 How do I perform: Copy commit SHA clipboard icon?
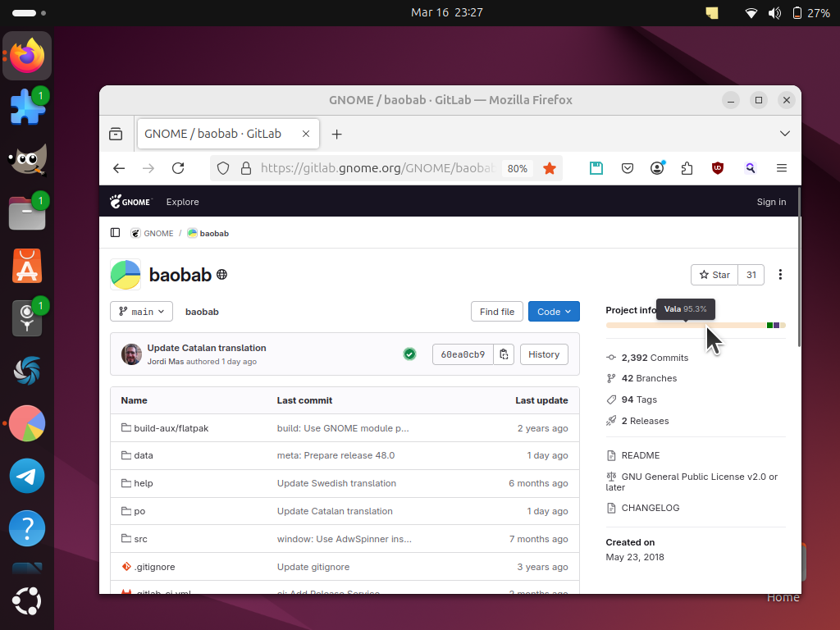[x=504, y=354]
